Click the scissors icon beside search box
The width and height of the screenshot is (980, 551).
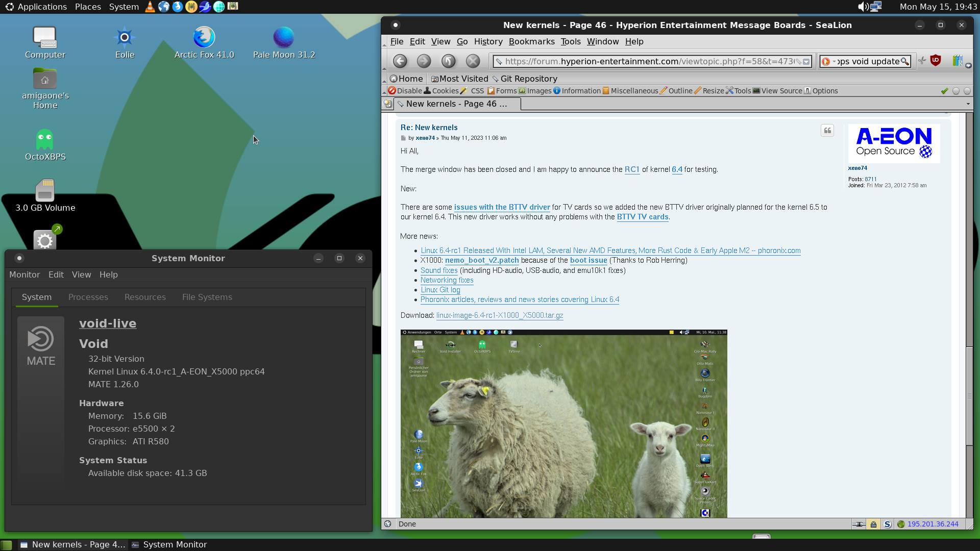pyautogui.click(x=922, y=61)
